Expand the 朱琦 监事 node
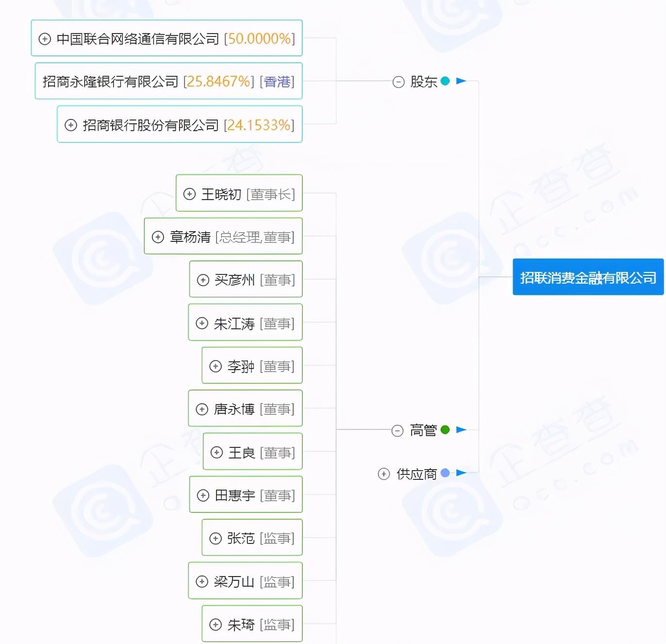 [x=216, y=625]
